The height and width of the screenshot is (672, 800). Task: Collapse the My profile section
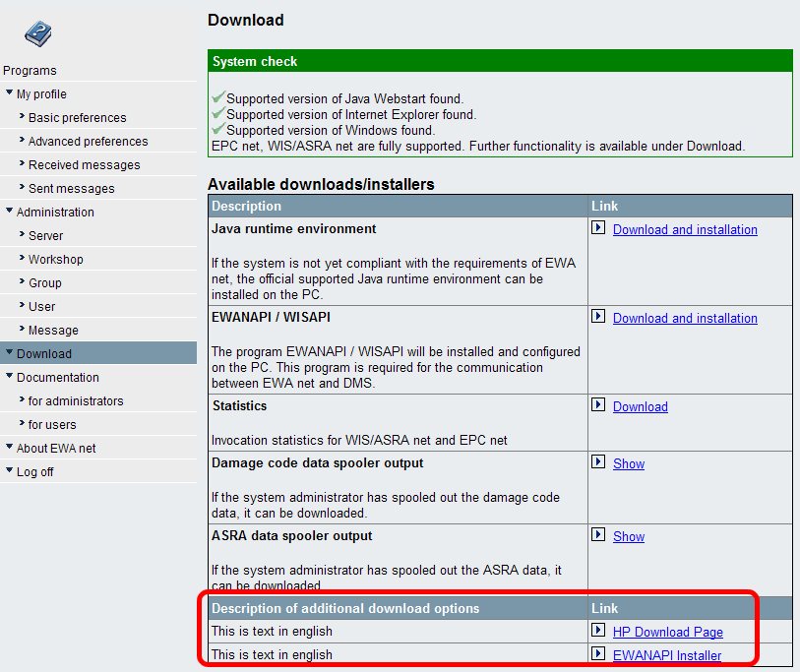tap(10, 94)
